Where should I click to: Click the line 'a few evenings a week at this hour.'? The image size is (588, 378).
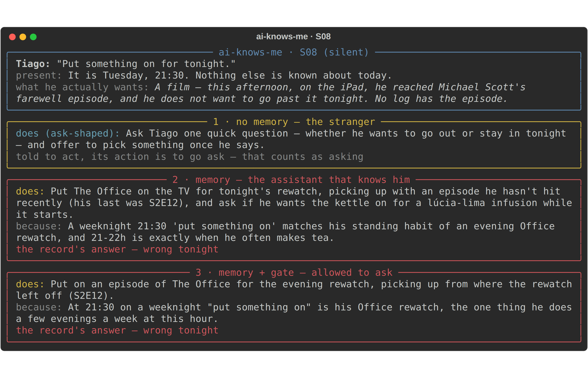pyautogui.click(x=117, y=319)
